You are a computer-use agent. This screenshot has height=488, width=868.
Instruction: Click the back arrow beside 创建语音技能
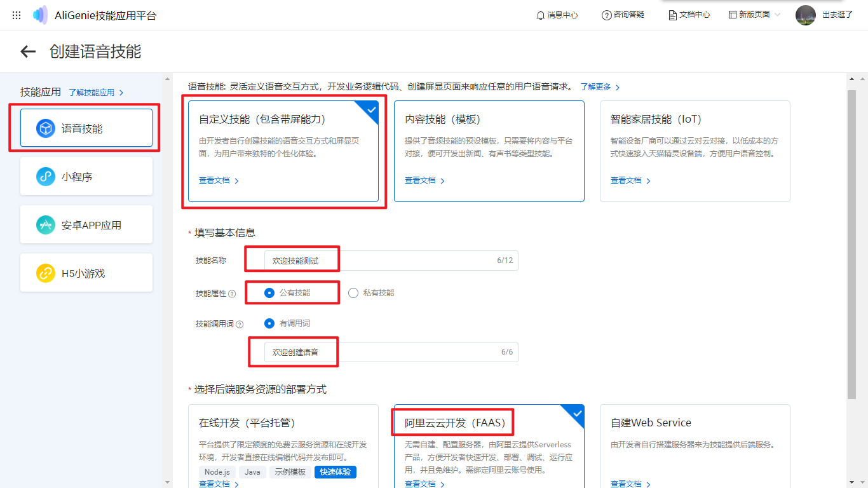[x=28, y=51]
